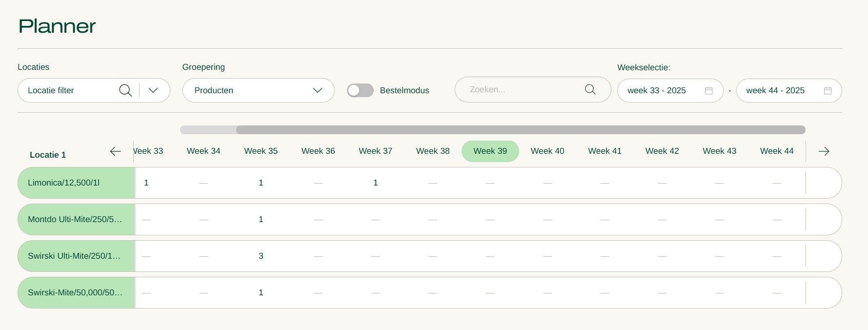Click the Weekselectie: label

(644, 67)
